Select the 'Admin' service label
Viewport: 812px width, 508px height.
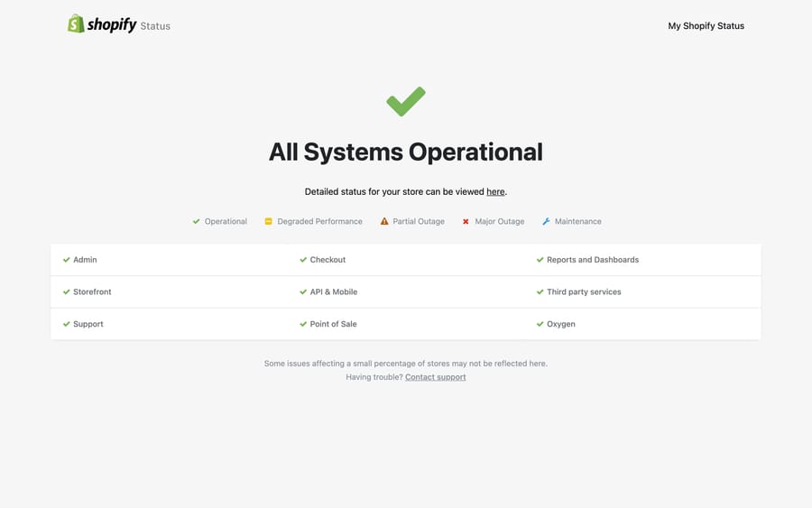pos(85,260)
